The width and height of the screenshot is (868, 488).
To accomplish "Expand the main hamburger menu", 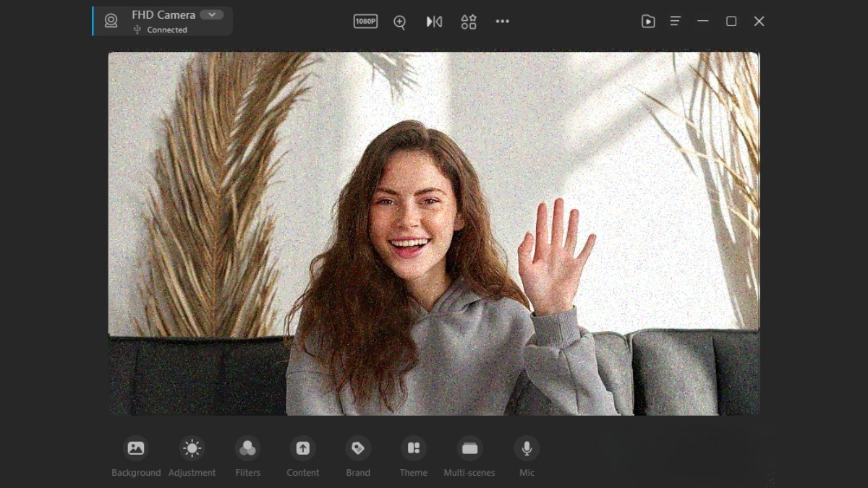I will click(675, 21).
